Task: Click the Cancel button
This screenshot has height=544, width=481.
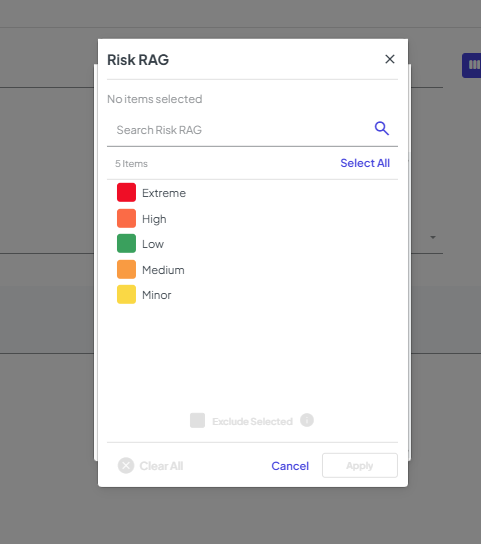Action: pos(290,466)
